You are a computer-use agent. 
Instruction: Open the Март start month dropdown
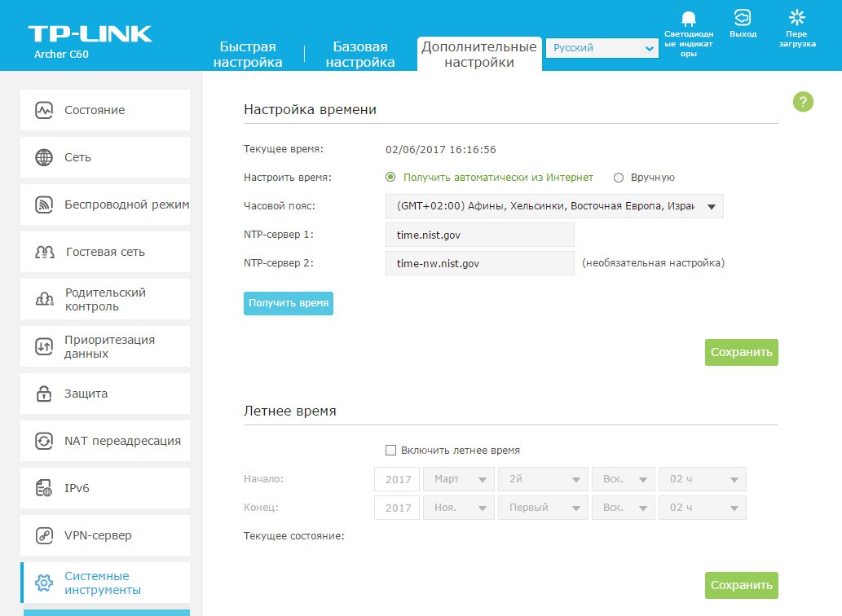point(459,480)
